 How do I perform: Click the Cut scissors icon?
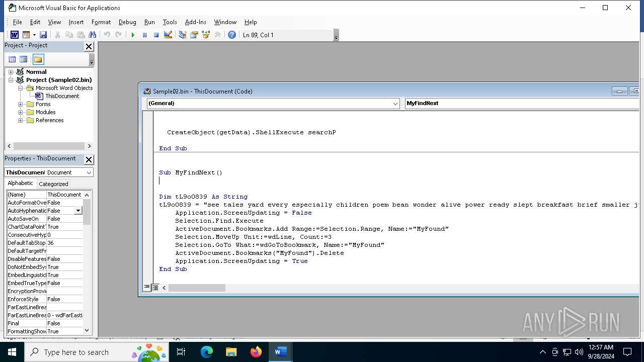57,35
